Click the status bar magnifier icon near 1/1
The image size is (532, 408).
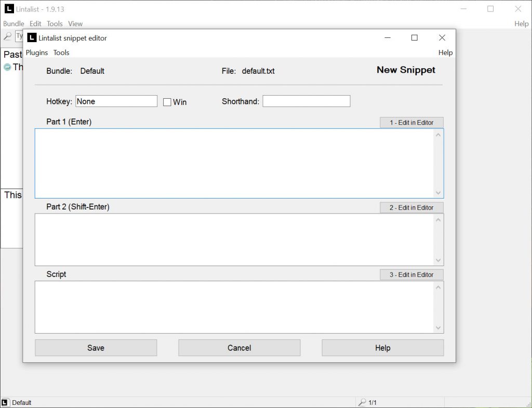coord(362,402)
